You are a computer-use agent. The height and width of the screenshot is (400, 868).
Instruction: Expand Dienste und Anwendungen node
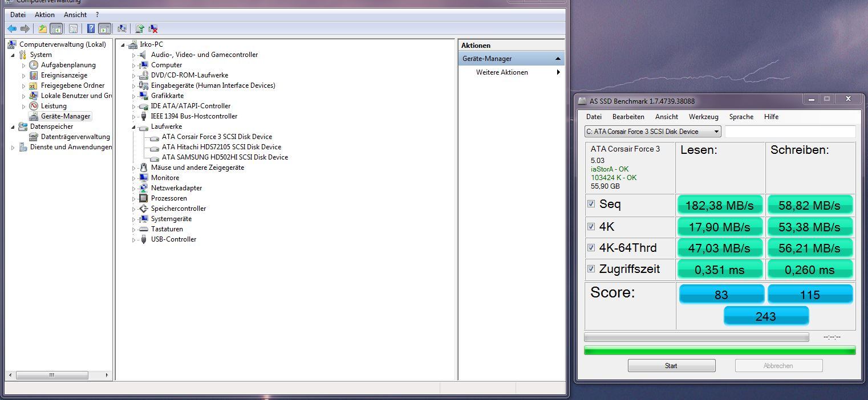(x=13, y=148)
